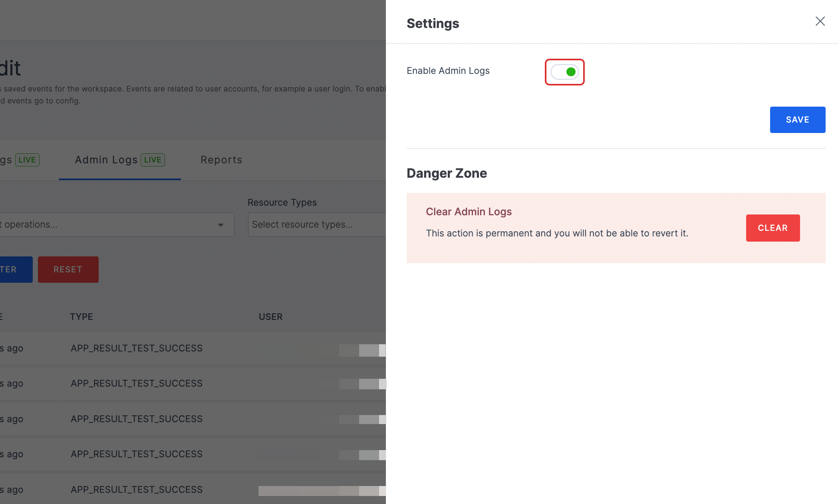Click the Clear Admin Logs heading
Screen dimensions: 838x504
(x=469, y=212)
